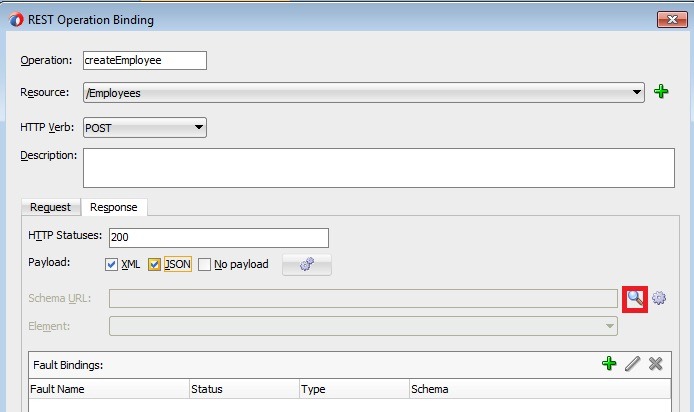Click the HTTP Statuses input field
Image resolution: width=694 pixels, height=412 pixels.
218,237
